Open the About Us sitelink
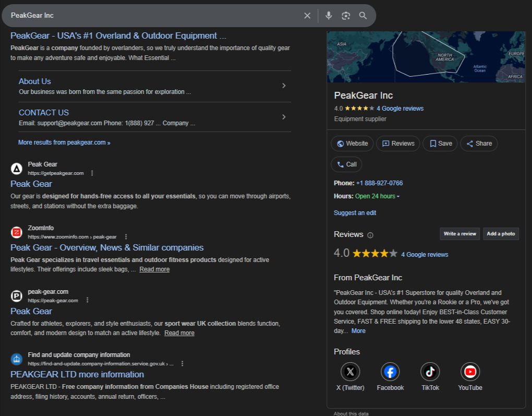 coord(34,81)
